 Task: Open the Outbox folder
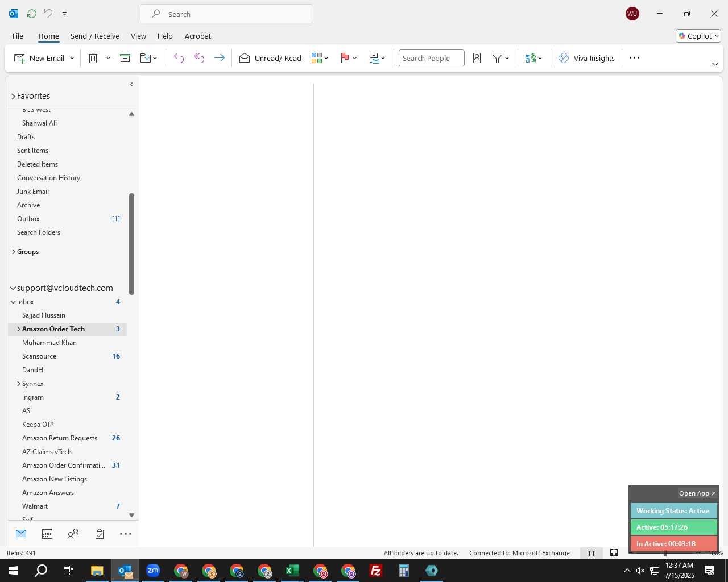point(28,219)
